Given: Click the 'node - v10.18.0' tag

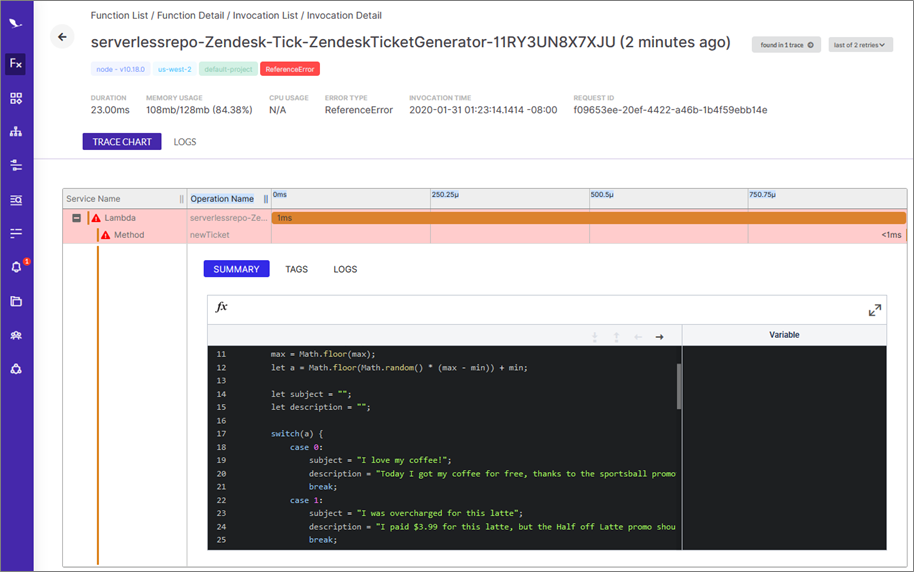Looking at the screenshot, I should click(x=121, y=69).
